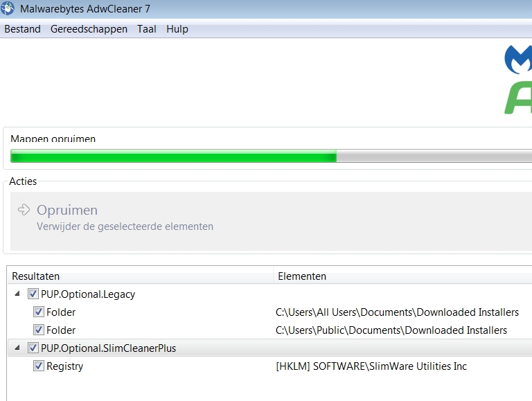
Task: Click the Opruimen action button
Action: 271,221
